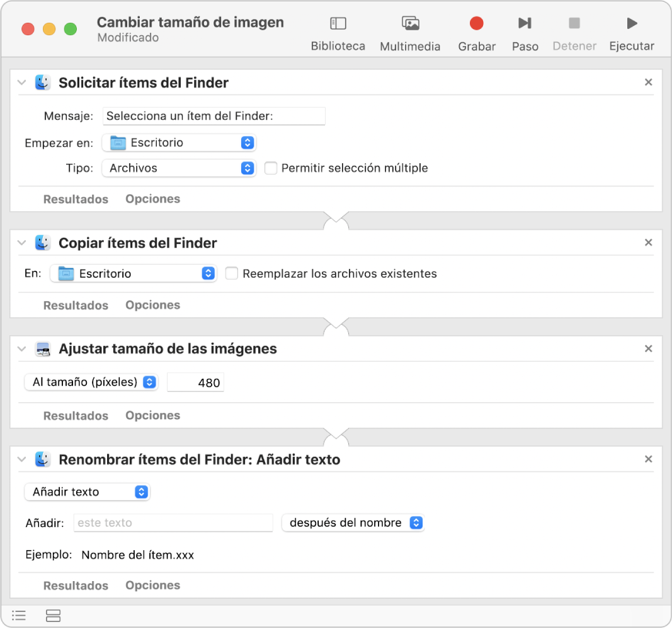This screenshot has width=672, height=629.
Task: Remove the Ajustar tamaño de las imágenes action
Action: (x=649, y=349)
